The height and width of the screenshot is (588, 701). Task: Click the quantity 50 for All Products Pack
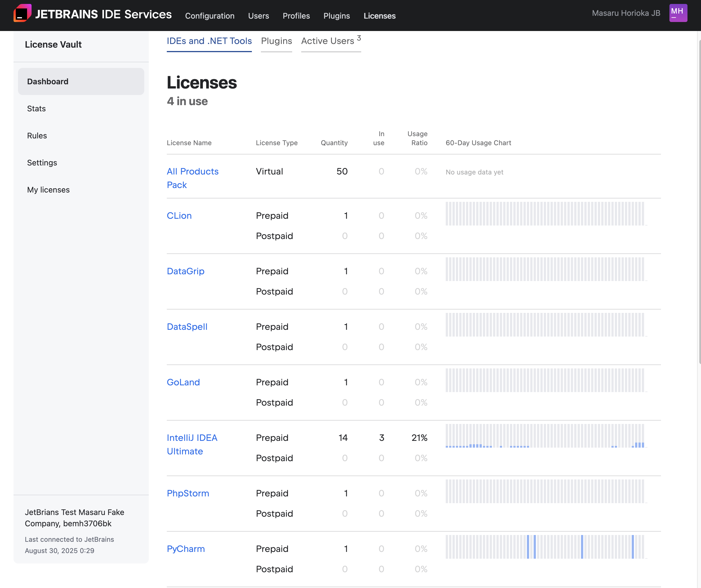click(342, 171)
